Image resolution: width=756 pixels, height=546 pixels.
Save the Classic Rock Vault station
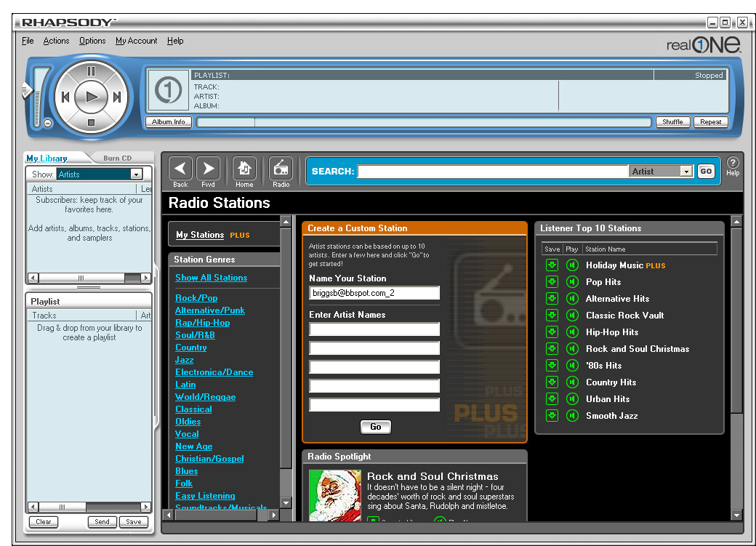552,316
